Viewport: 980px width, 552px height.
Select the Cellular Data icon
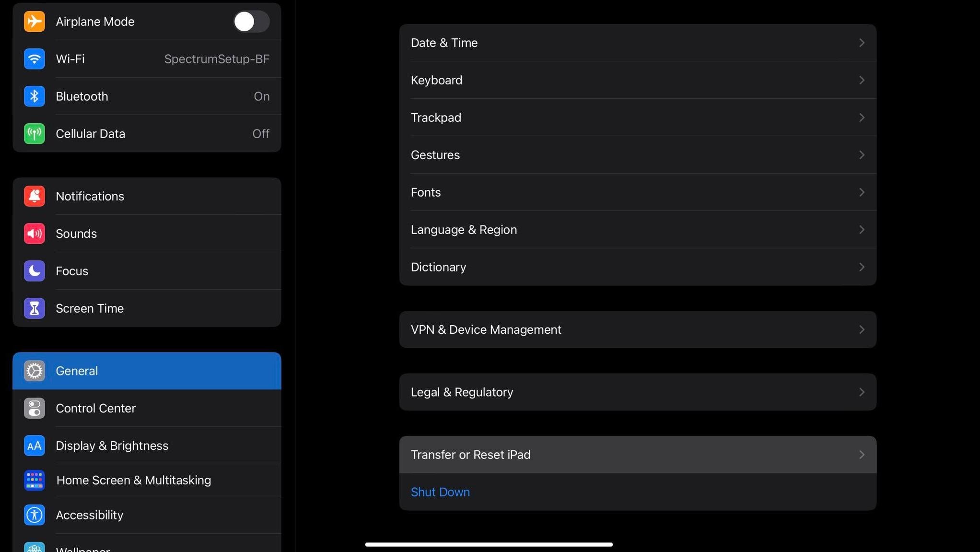point(34,133)
